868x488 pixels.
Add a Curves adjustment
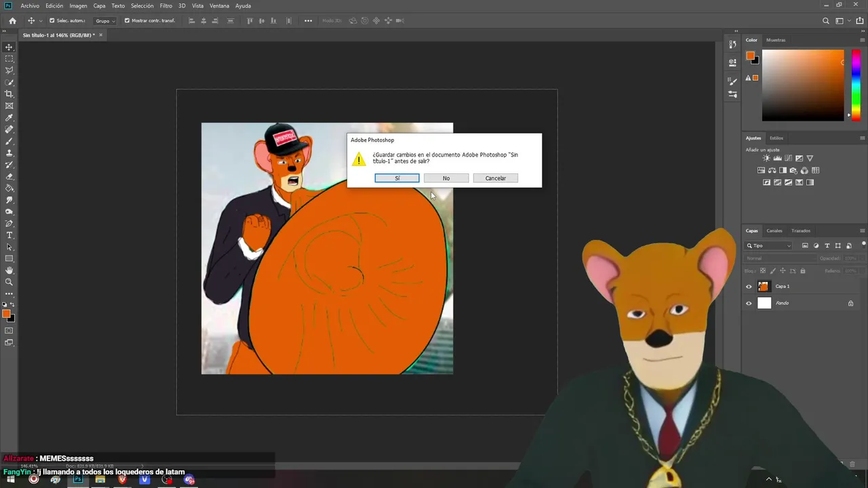click(x=788, y=159)
